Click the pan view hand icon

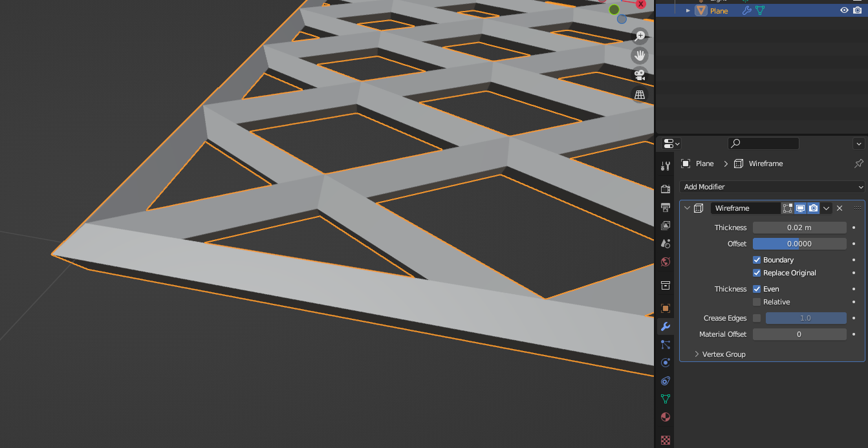(640, 56)
